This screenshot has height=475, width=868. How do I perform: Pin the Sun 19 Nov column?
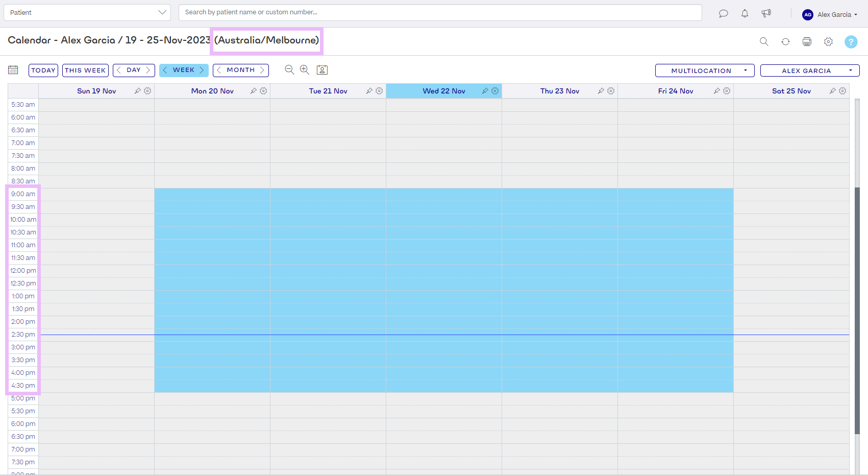coord(137,91)
